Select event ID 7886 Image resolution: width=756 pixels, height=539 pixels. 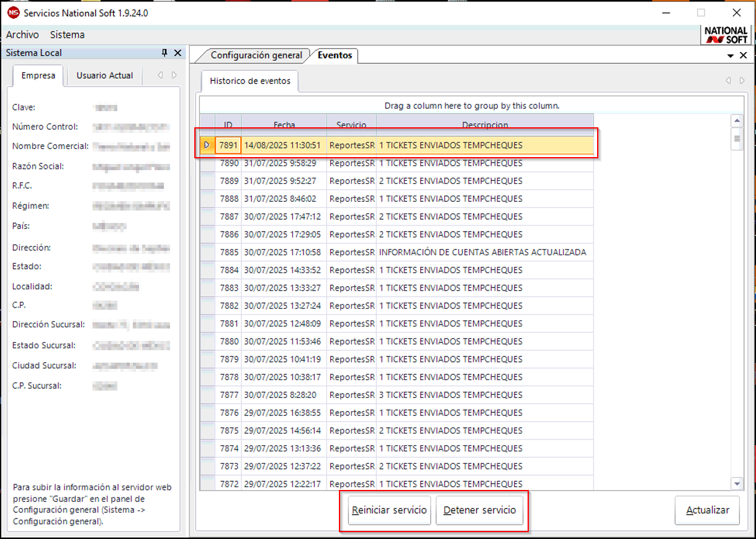229,235
